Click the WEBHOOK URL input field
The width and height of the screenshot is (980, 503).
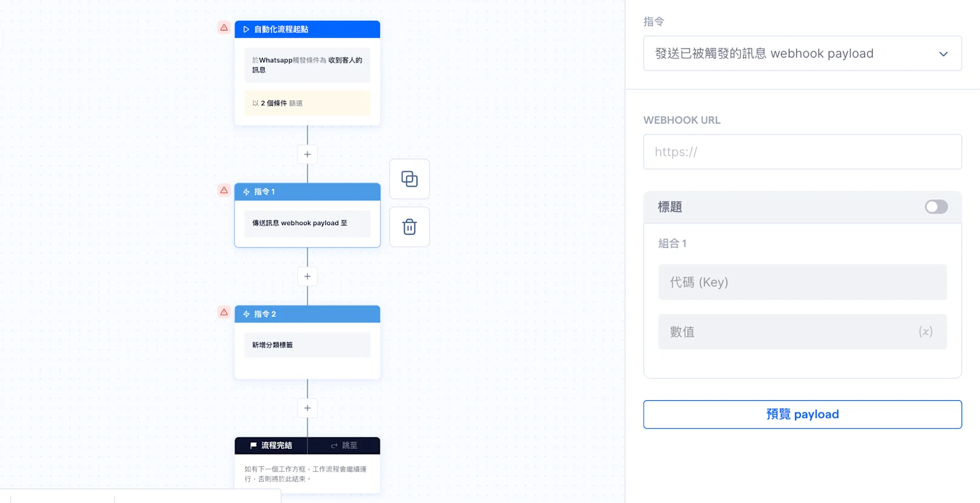click(802, 152)
